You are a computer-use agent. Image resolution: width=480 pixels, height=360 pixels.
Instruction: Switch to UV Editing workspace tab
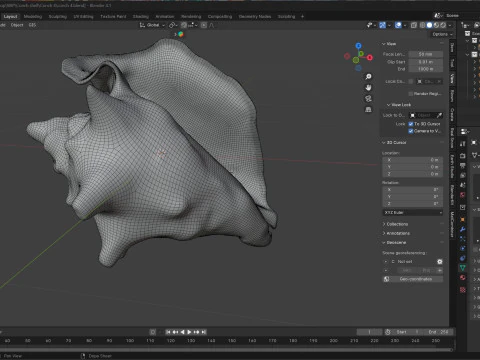pyautogui.click(x=83, y=16)
